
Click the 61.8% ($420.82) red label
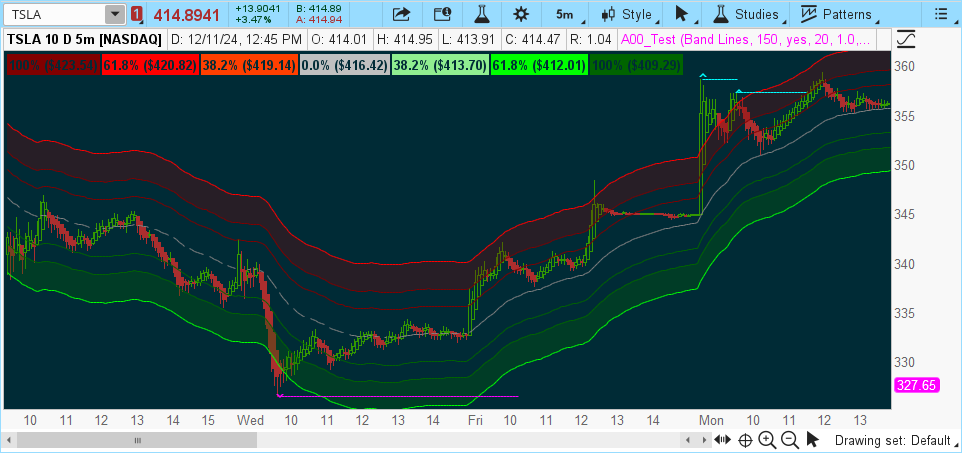[150, 64]
